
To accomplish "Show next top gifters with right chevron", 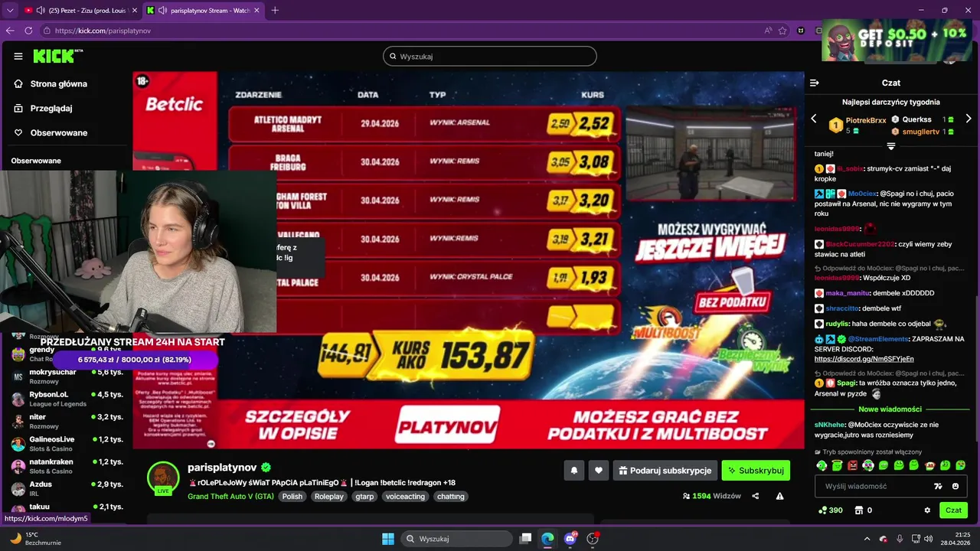I will [x=969, y=119].
